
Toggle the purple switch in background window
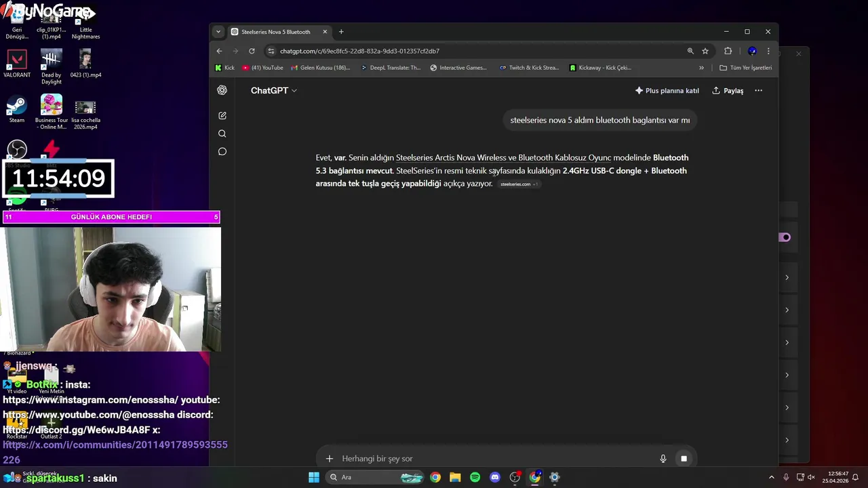pyautogui.click(x=785, y=237)
